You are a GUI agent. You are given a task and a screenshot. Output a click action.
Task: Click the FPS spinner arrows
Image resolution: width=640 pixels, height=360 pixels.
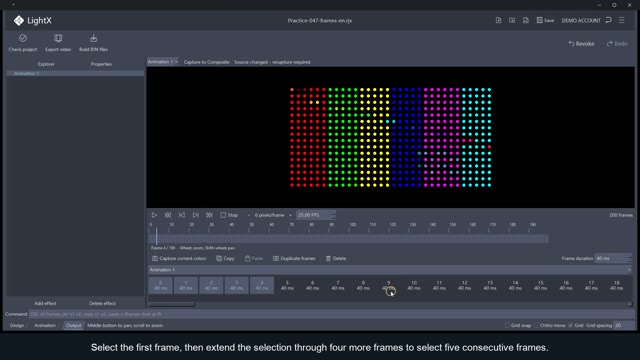pos(333,215)
